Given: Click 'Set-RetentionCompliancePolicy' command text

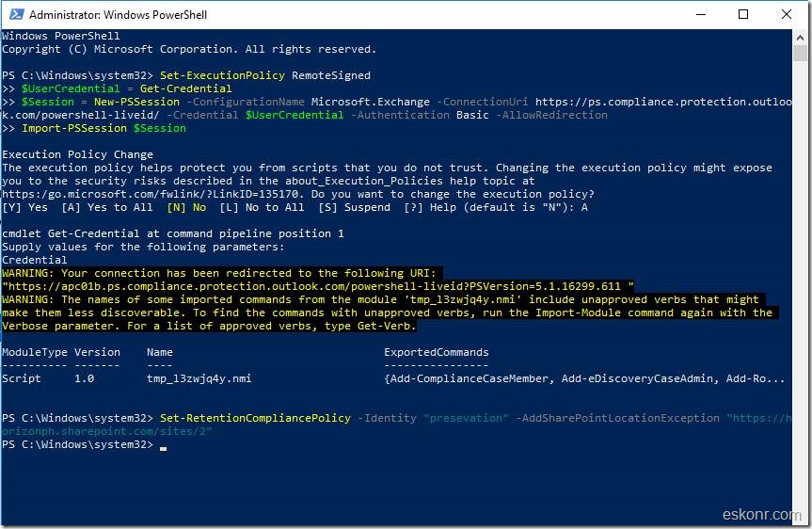Looking at the screenshot, I should [255, 418].
